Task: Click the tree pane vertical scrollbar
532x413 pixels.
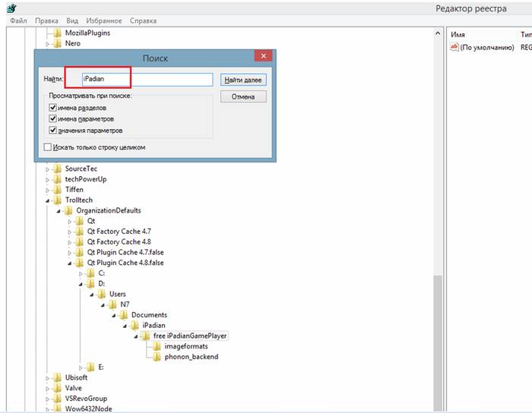Action: click(438, 228)
